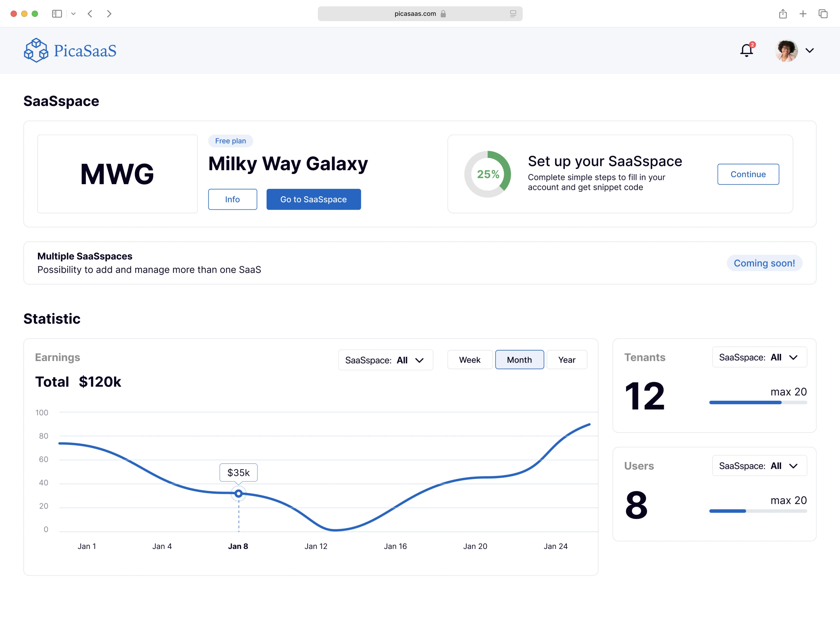Open the notifications bell
This screenshot has height=625, width=840.
[746, 50]
